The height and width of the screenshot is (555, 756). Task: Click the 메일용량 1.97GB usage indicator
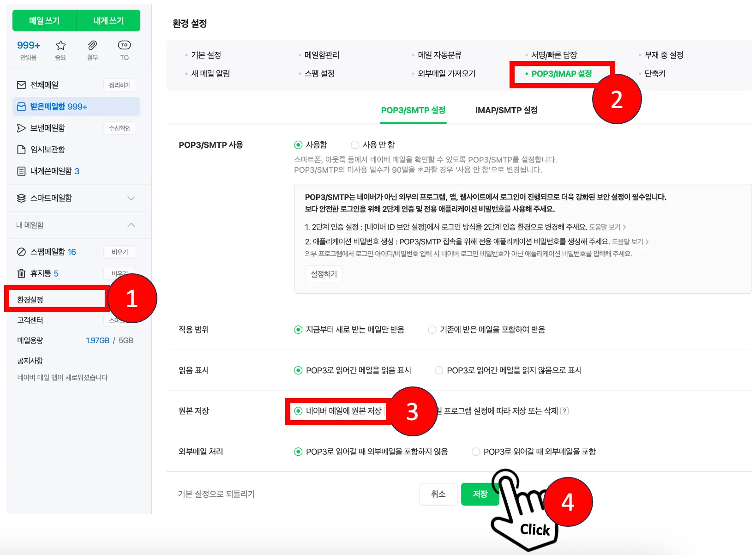pos(97,341)
